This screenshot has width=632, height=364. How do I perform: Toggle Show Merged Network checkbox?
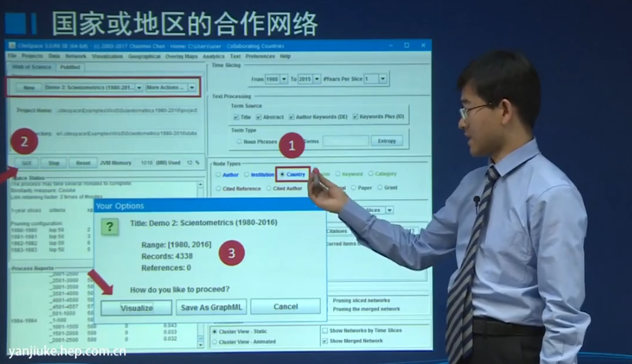tap(325, 341)
